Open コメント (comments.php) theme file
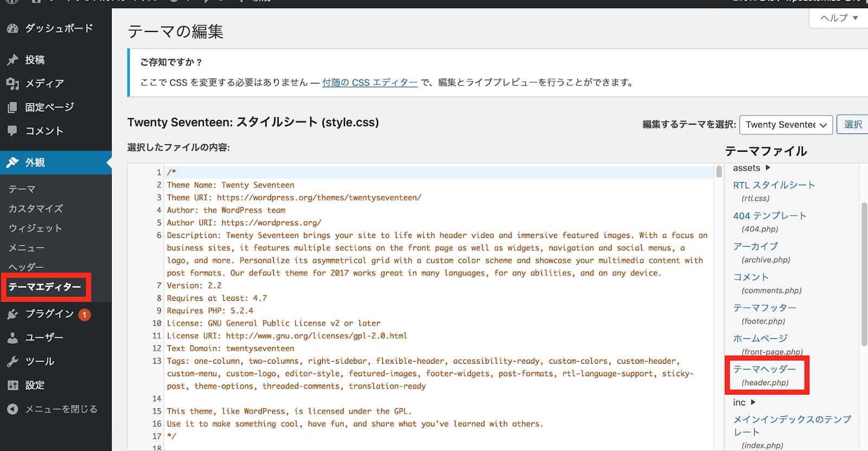Viewport: 868px width, 451px height. coord(751,277)
